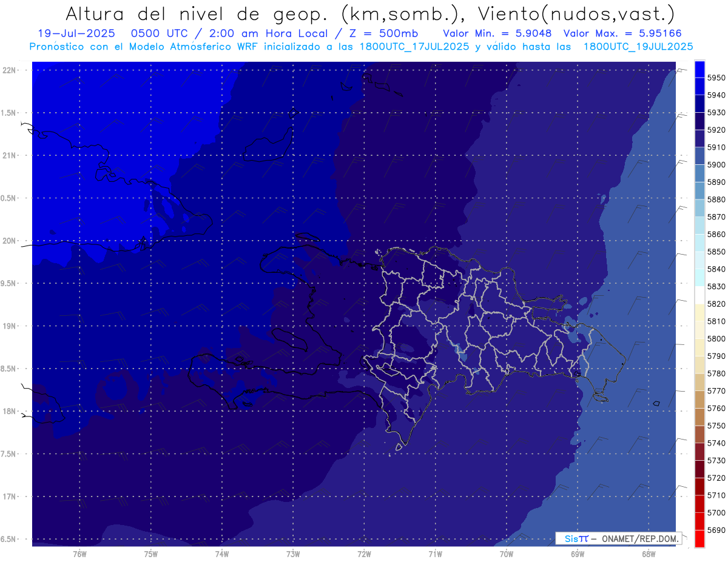Click the 70W longitude axis label
The height and width of the screenshot is (562, 728).
tap(507, 554)
